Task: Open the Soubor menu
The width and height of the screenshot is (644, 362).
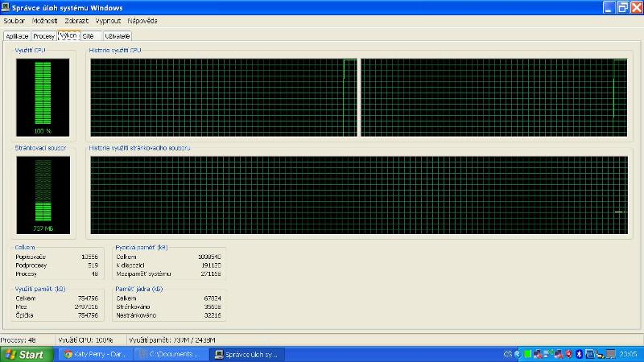Action: [14, 20]
